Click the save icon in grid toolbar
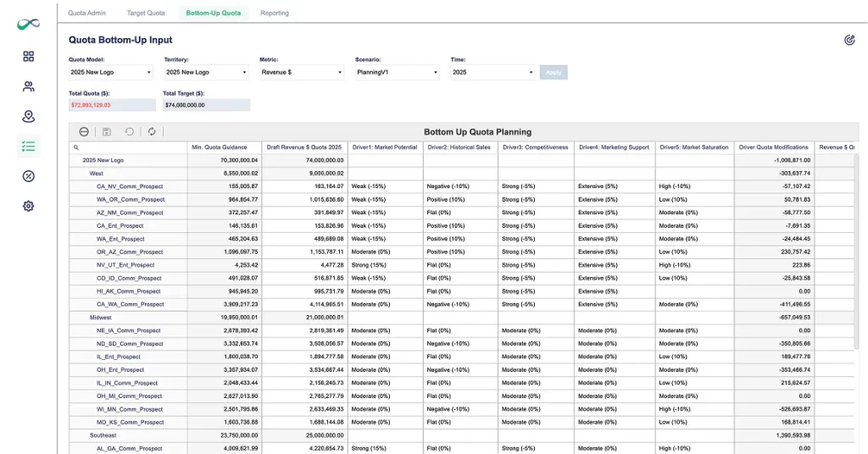The width and height of the screenshot is (868, 454). 107,131
